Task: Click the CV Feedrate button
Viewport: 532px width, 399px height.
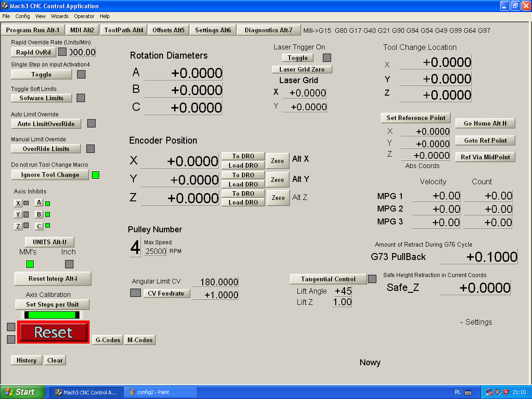Action: 166,293
